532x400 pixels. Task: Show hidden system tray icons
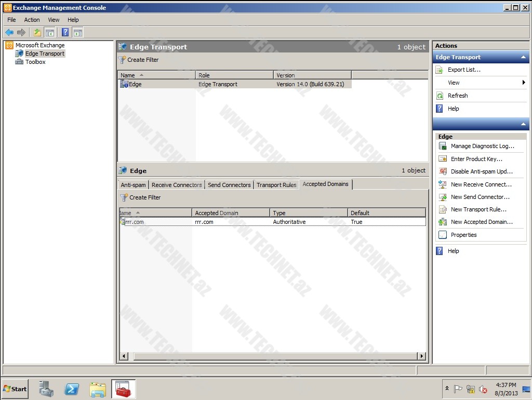coord(447,389)
